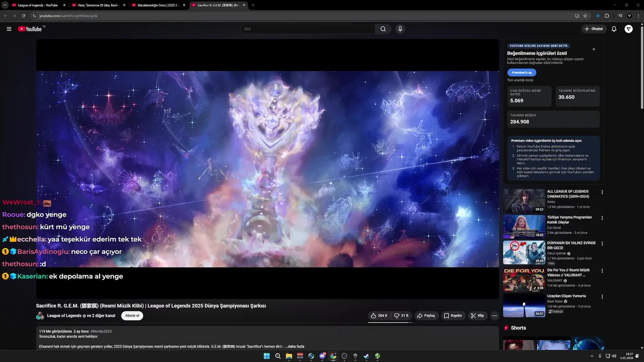Go back with browser back arrow

click(x=6, y=16)
